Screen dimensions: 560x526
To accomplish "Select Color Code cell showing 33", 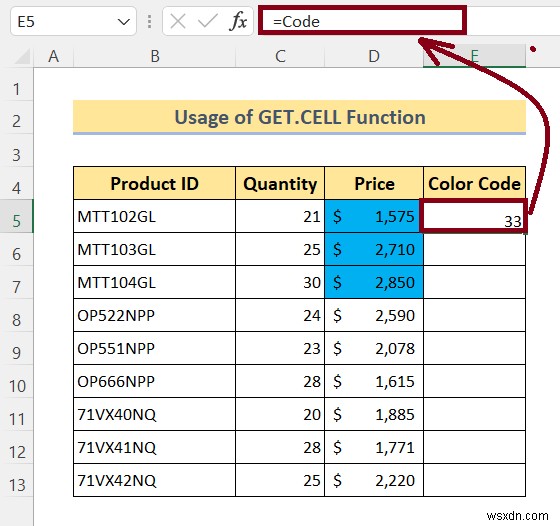I will [x=474, y=216].
